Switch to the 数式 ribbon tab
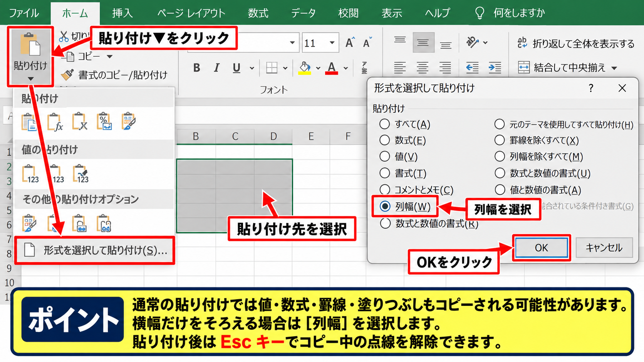644x362 pixels. (258, 13)
